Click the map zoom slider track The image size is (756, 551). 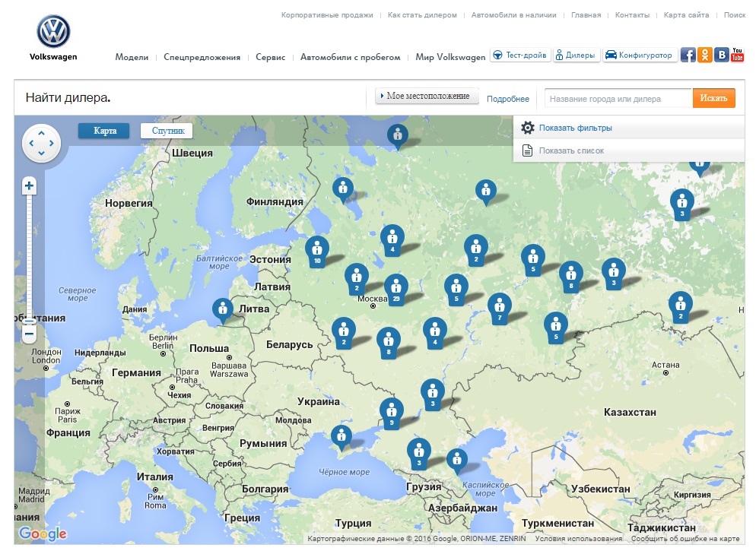[x=29, y=258]
